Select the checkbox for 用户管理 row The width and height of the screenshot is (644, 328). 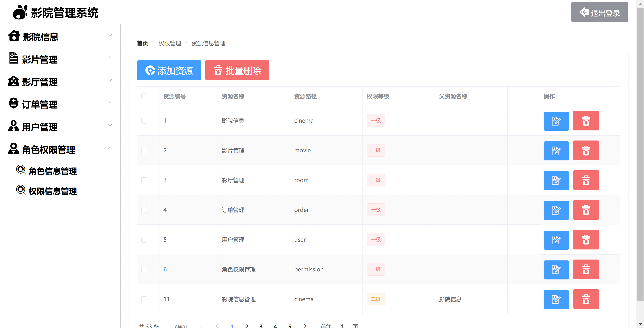pos(144,240)
